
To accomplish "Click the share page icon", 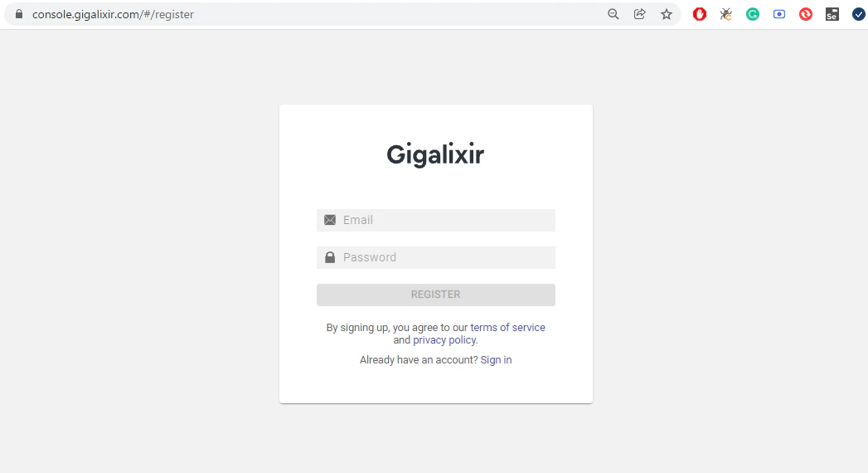I will pyautogui.click(x=639, y=14).
